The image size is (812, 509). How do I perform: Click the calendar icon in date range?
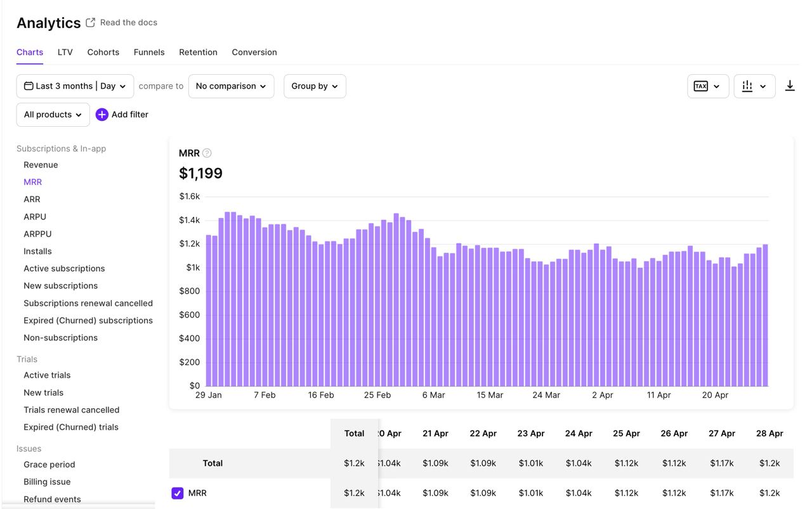(x=29, y=86)
